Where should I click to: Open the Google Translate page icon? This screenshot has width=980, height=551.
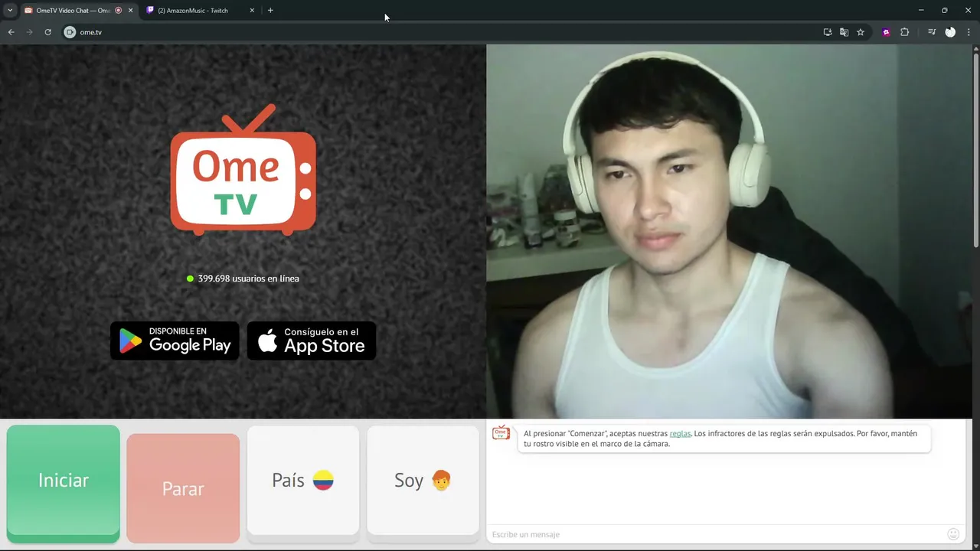[844, 32]
